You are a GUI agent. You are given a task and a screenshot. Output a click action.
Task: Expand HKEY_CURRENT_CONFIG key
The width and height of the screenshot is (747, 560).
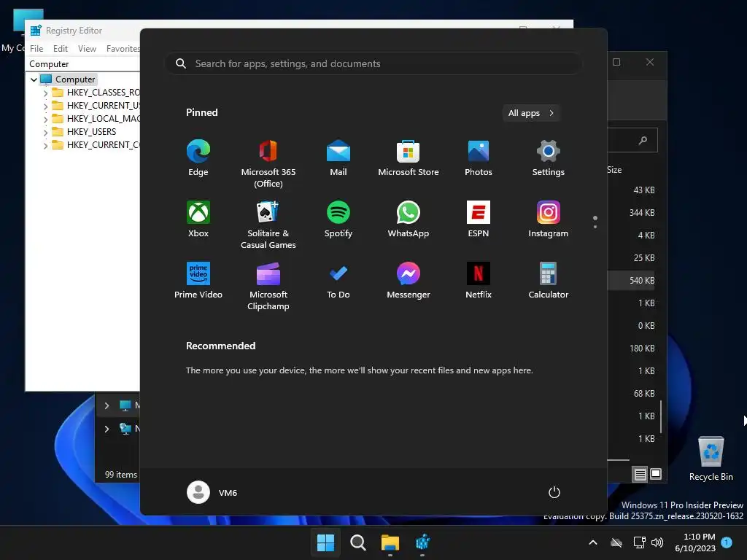(45, 145)
